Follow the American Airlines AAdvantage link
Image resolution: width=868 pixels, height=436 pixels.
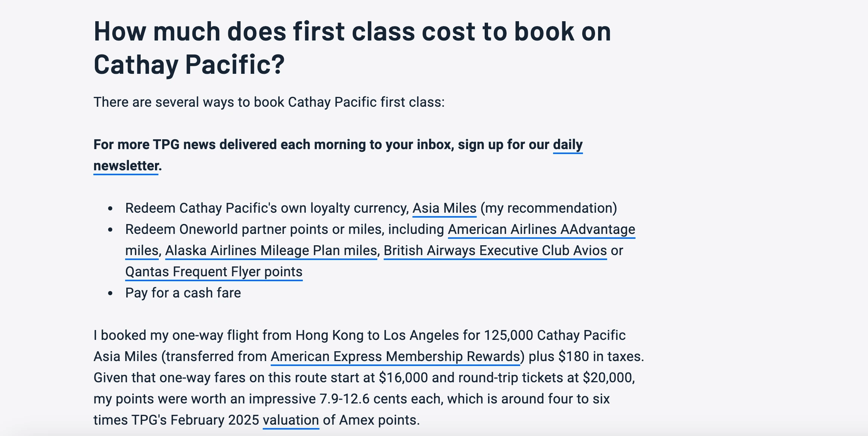click(x=541, y=229)
